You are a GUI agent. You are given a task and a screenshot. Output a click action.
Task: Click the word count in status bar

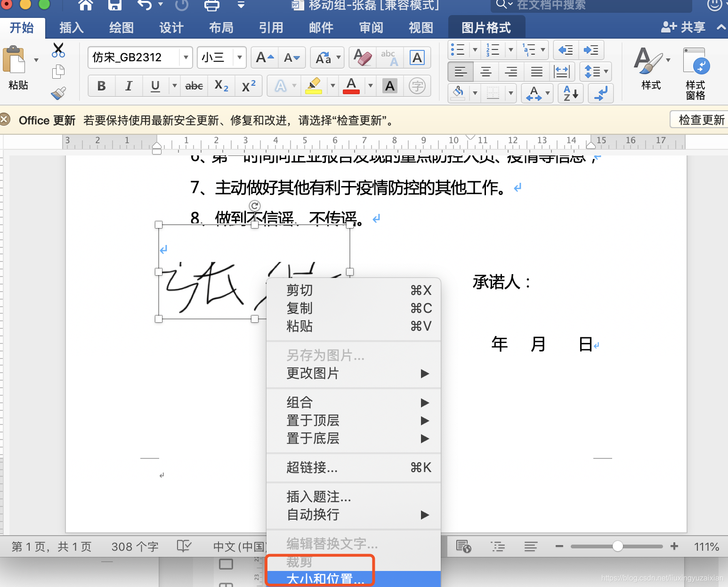pos(135,546)
